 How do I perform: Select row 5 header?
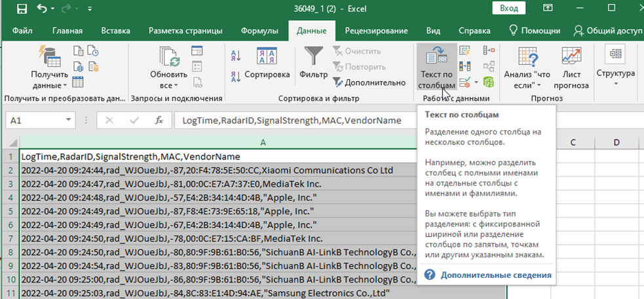(10, 211)
